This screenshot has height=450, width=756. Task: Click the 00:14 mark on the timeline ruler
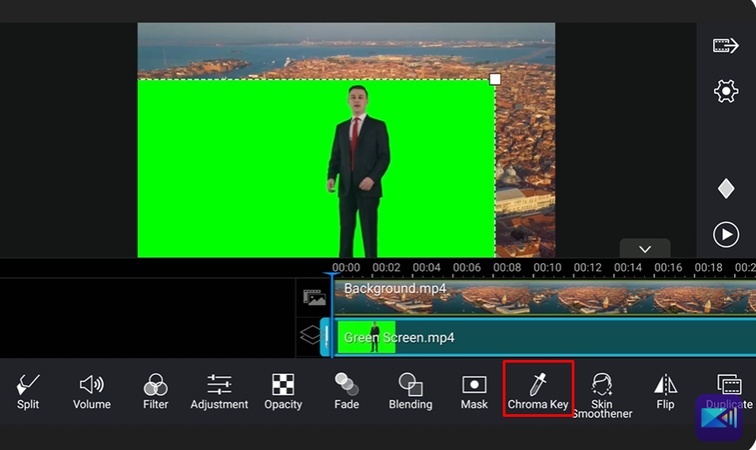click(x=628, y=267)
